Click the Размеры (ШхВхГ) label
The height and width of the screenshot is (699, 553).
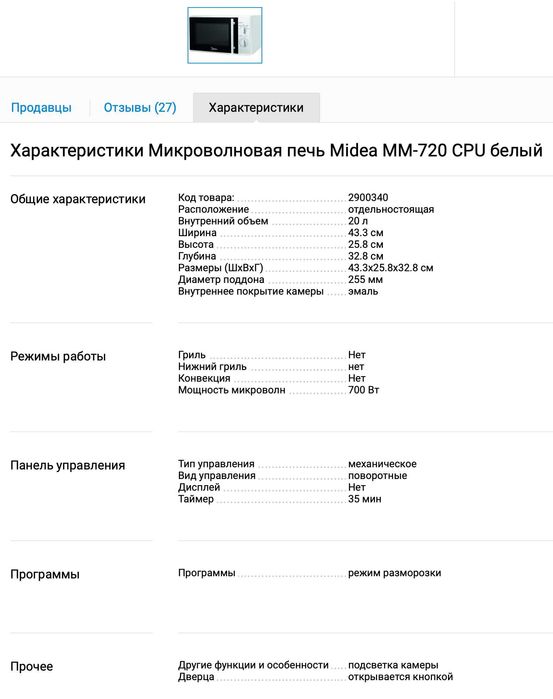pyautogui.click(x=221, y=268)
